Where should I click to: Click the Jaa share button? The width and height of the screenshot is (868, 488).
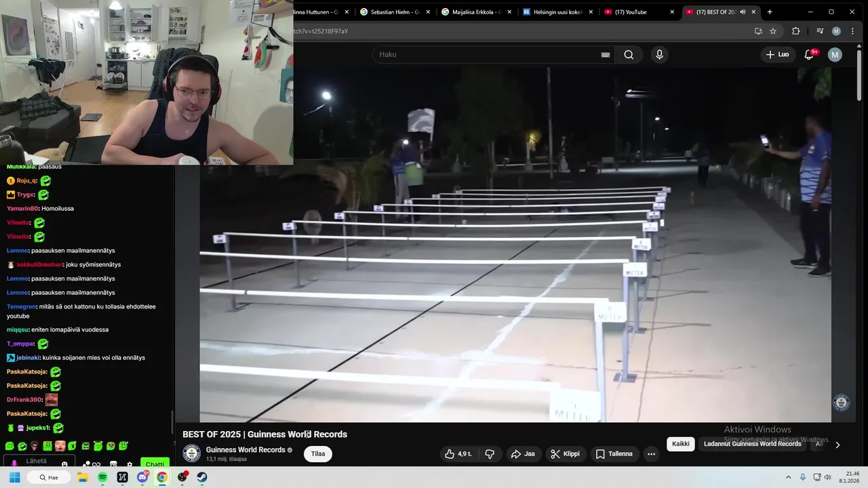click(523, 454)
